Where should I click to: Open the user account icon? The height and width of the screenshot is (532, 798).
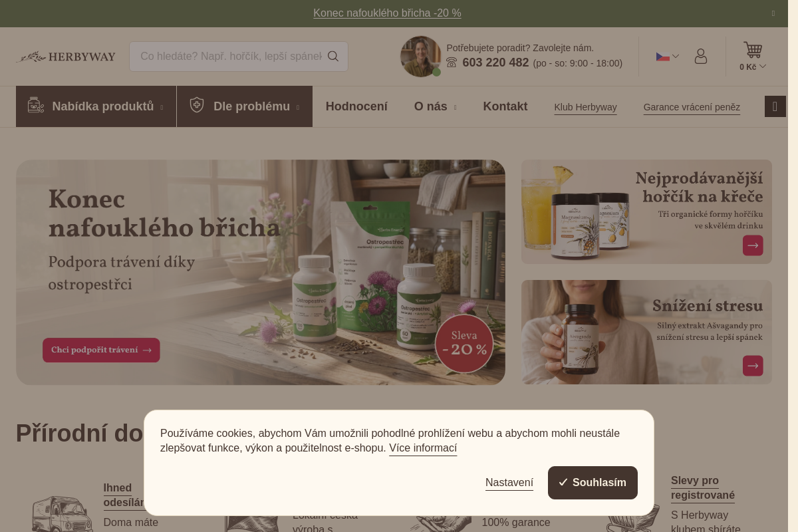tap(700, 57)
